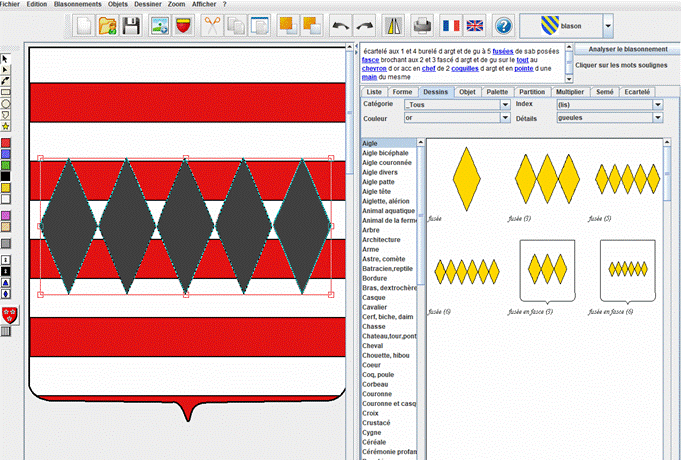
Task: Switch language with the UK flag
Action: 474,25
